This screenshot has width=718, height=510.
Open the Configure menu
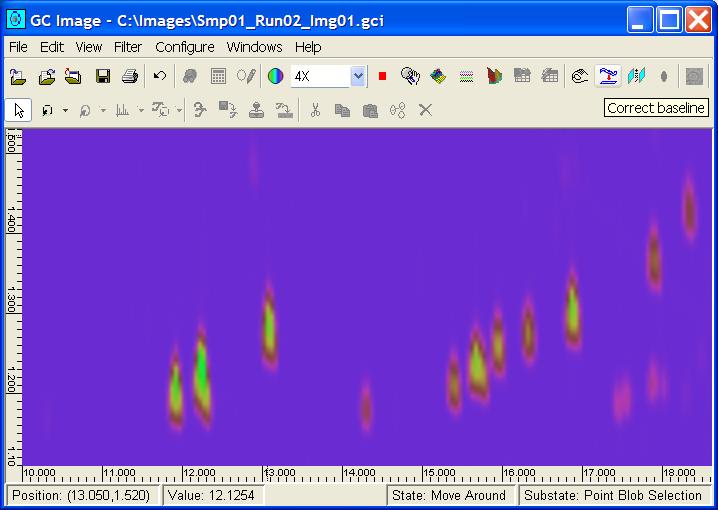pyautogui.click(x=184, y=47)
